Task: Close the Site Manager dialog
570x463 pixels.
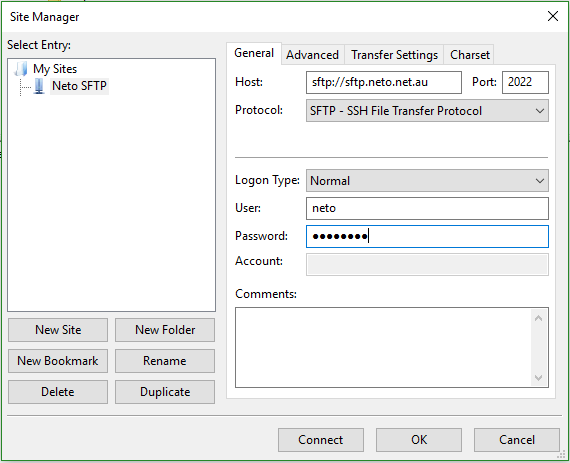Action: point(553,16)
